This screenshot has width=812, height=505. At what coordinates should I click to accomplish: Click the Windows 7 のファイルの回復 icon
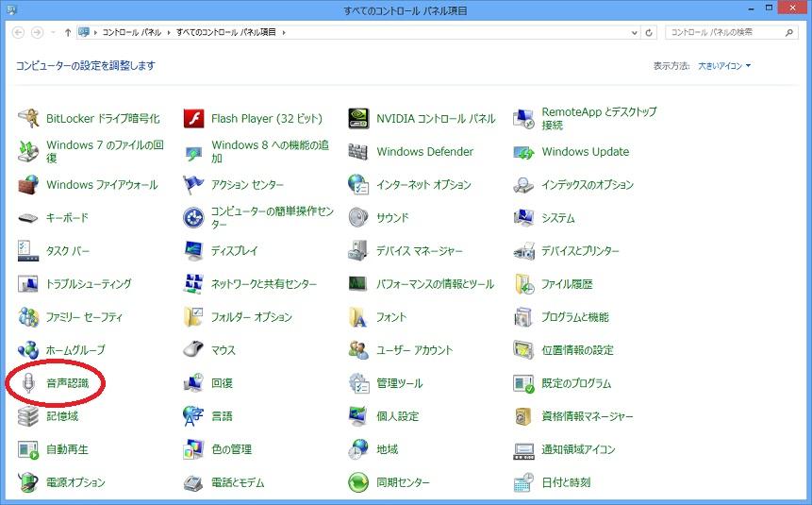coord(28,151)
